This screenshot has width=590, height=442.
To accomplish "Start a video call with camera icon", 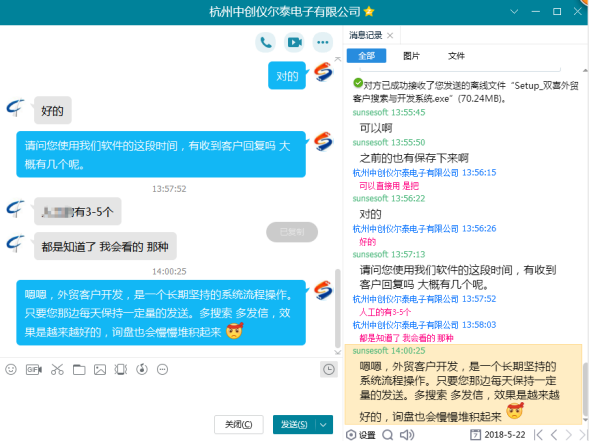I will (x=294, y=42).
